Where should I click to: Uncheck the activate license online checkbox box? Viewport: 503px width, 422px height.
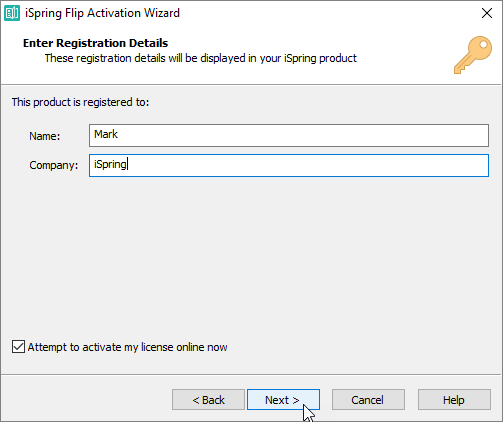[18, 347]
